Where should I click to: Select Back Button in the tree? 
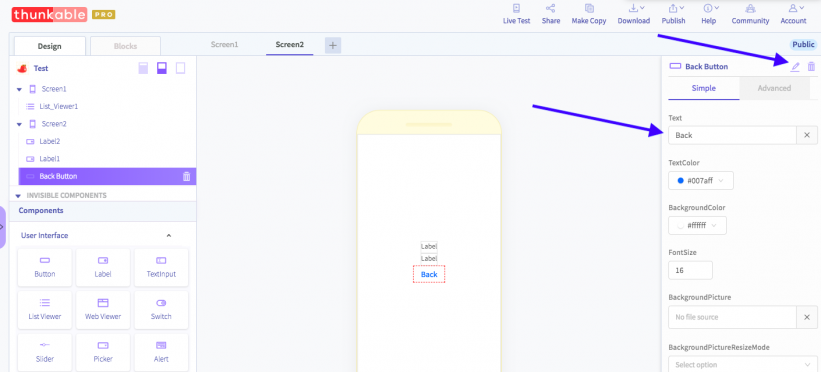(107, 177)
